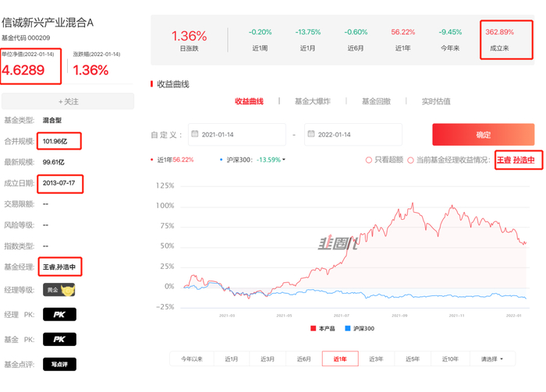The image size is (546, 392).
Task: Click the 56.22% 近1年 return in header
Action: (x=403, y=32)
